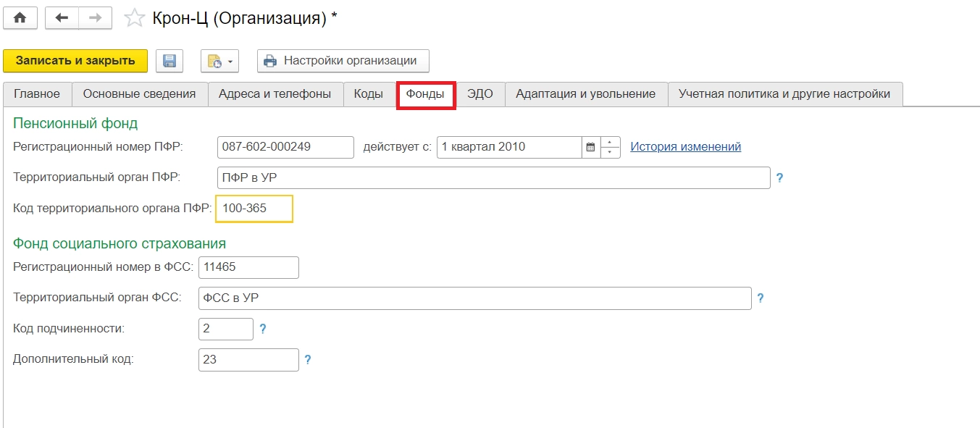
Task: Switch to the Учетная политика и другие настройки tab
Action: 784,94
